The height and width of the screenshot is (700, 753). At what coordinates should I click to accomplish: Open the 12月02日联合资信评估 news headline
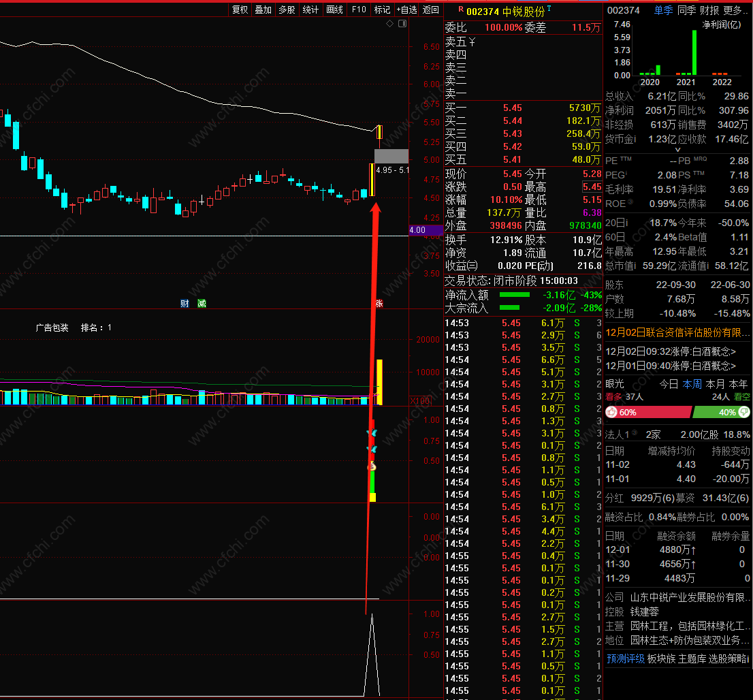[677, 332]
